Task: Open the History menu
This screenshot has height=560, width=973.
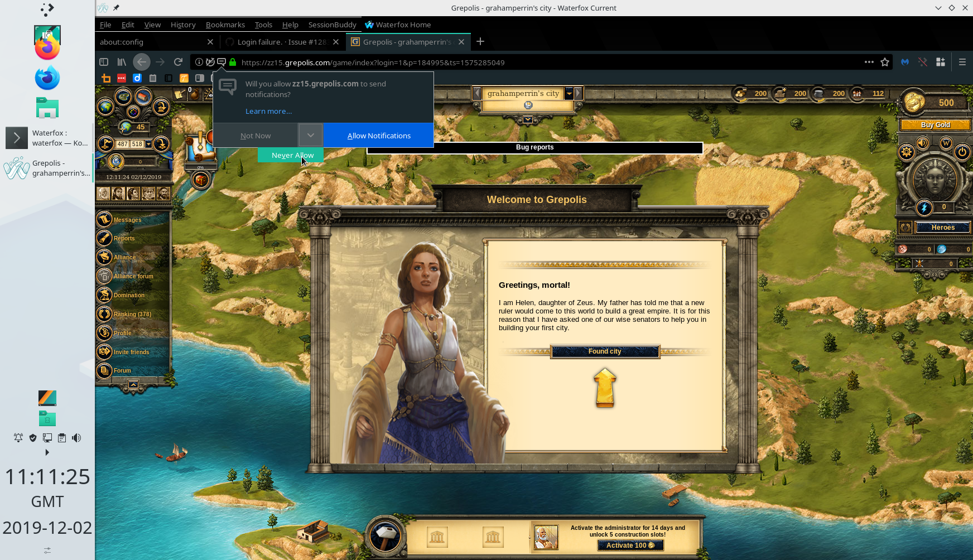Action: pos(183,25)
